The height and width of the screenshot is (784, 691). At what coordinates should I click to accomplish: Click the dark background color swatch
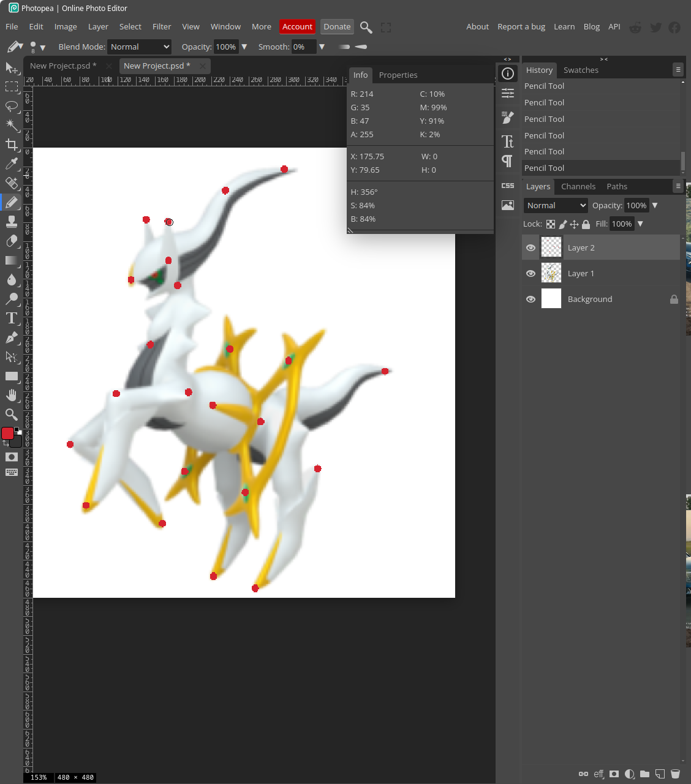coord(17,442)
